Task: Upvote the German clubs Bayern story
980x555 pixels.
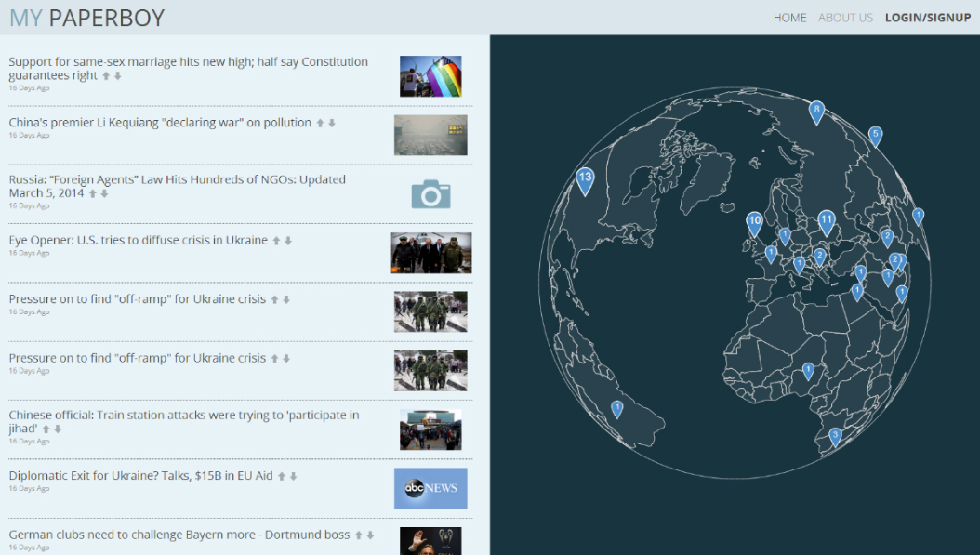Action: (x=359, y=535)
